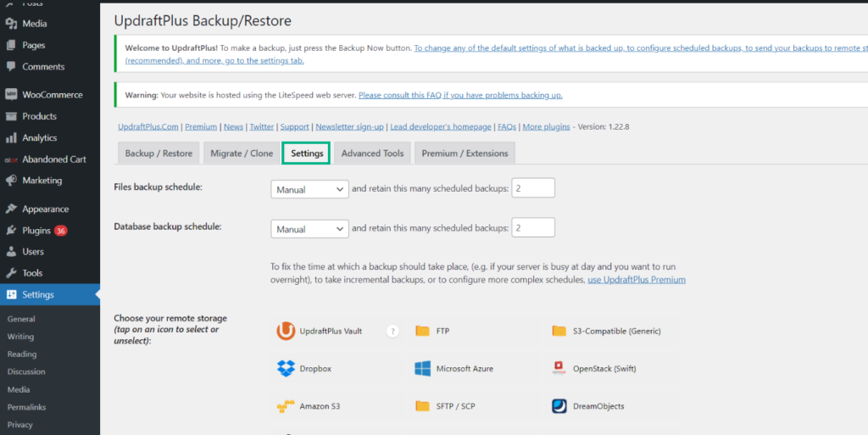Click the Twitter link
The width and height of the screenshot is (868, 435).
pyautogui.click(x=261, y=126)
